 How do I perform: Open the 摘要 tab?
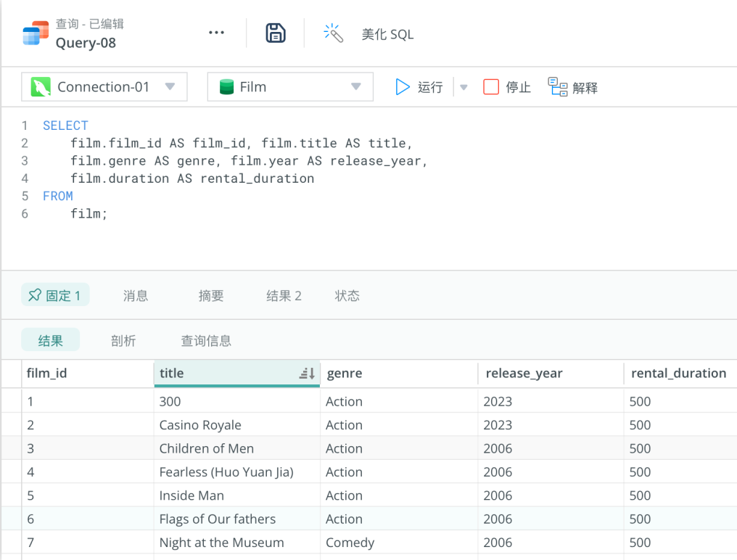(x=211, y=295)
